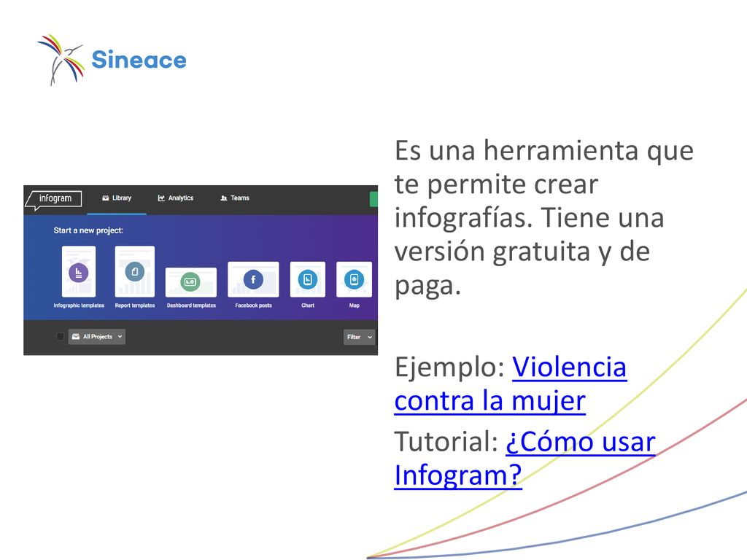747x560 pixels.
Task: Switch to the Analytics tab
Action: pos(176,198)
